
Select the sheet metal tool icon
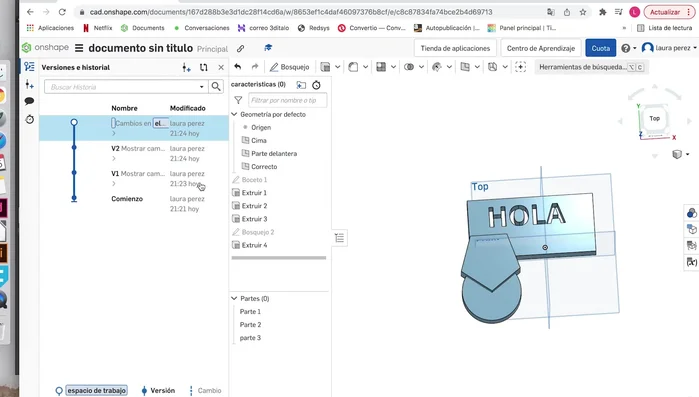[492, 67]
